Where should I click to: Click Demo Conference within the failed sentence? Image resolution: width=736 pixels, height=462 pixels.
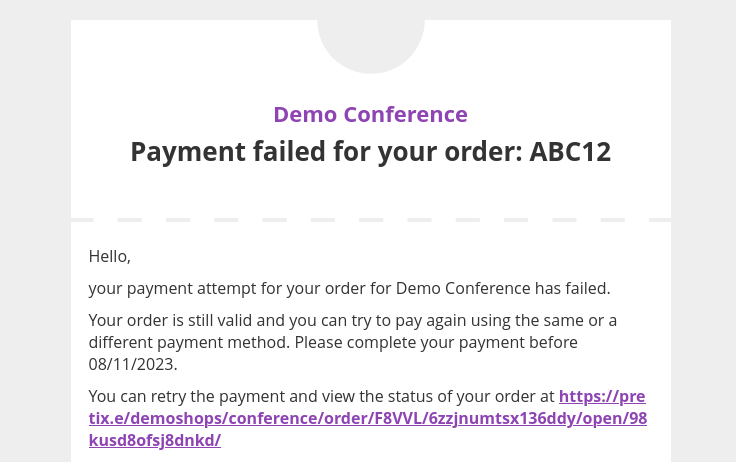pos(464,289)
